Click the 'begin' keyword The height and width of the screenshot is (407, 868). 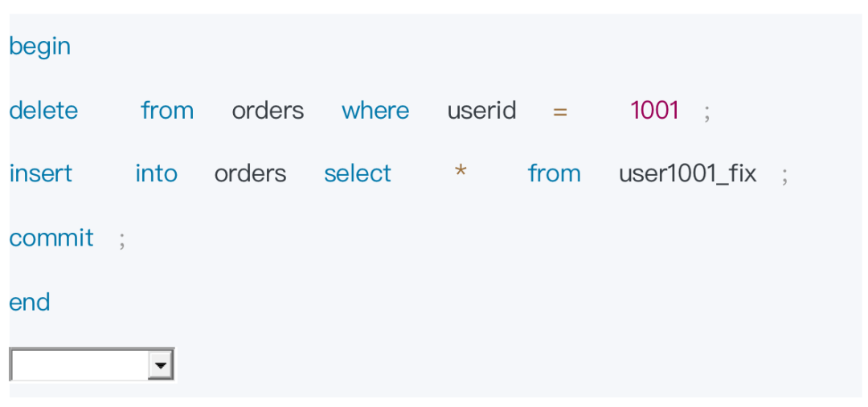click(39, 47)
